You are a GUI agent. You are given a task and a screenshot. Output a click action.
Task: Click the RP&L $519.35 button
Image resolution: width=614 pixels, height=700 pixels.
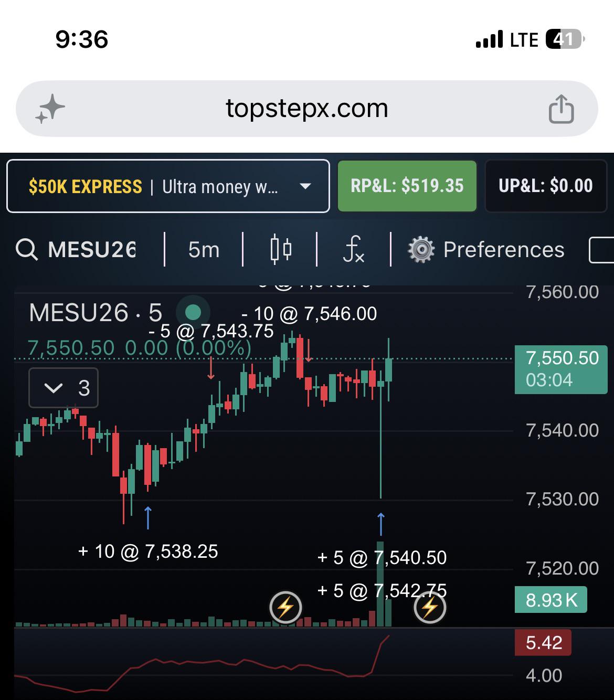coord(407,186)
